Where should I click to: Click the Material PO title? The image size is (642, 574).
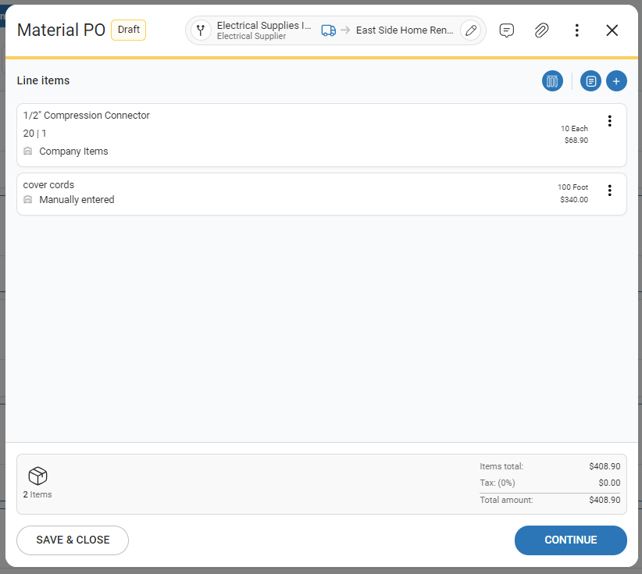(x=61, y=30)
